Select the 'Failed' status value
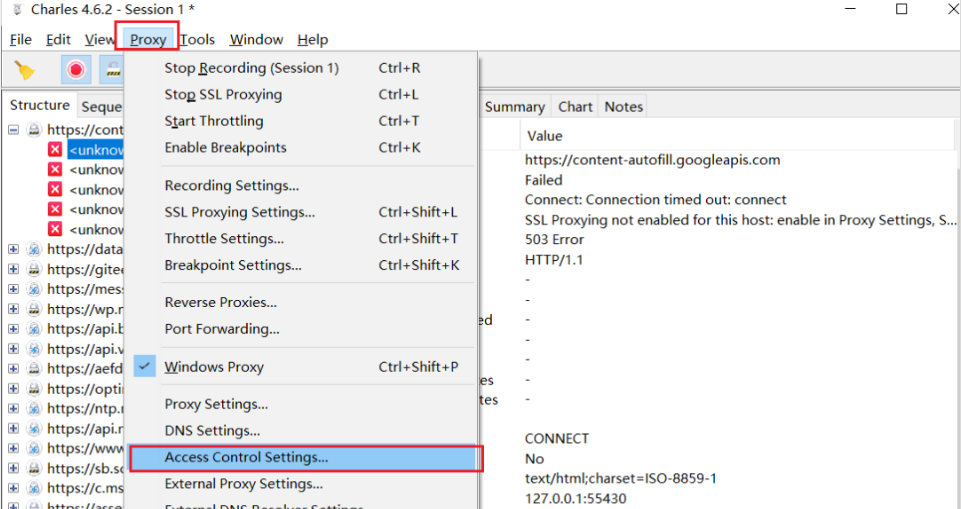Screen dimensions: 961x509 click(544, 180)
